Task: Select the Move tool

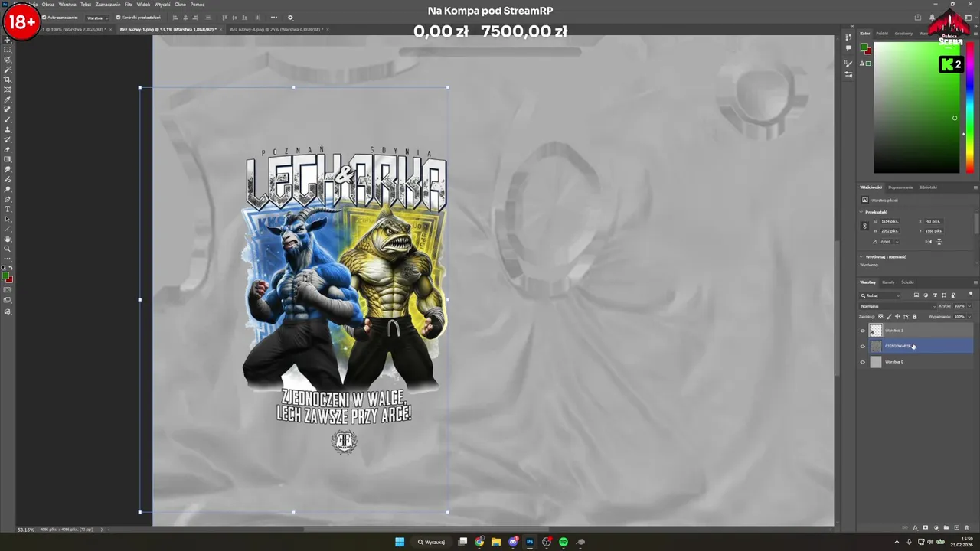Action: point(8,40)
